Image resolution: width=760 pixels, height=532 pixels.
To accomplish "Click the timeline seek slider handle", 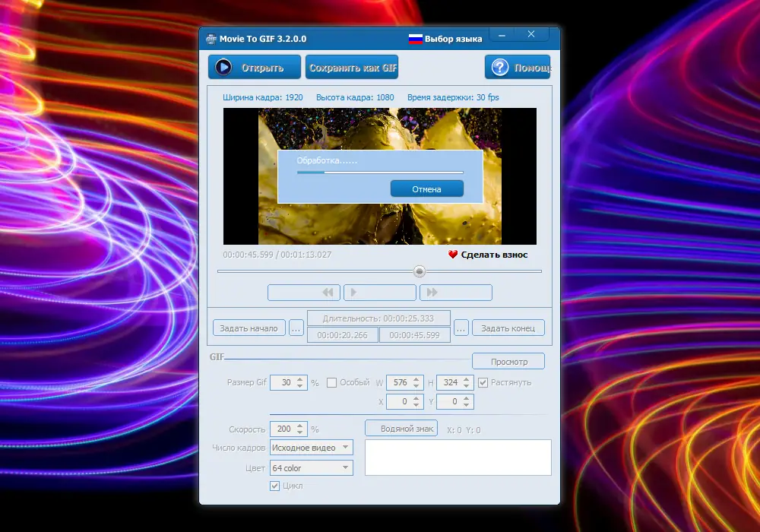I will pos(420,271).
